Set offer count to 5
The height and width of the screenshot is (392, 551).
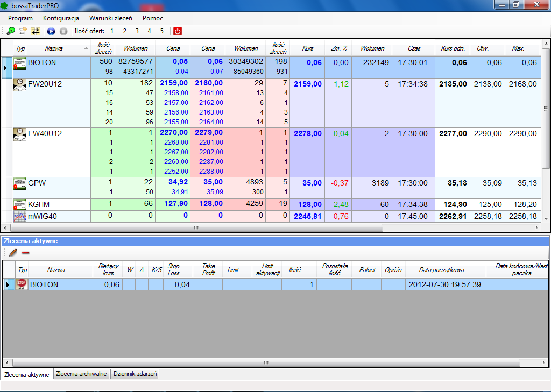click(161, 31)
